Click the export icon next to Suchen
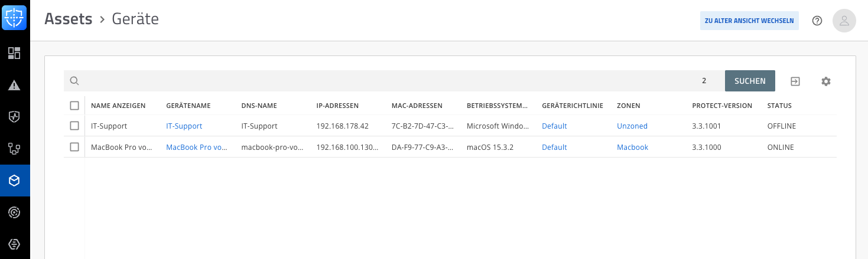 (x=795, y=81)
